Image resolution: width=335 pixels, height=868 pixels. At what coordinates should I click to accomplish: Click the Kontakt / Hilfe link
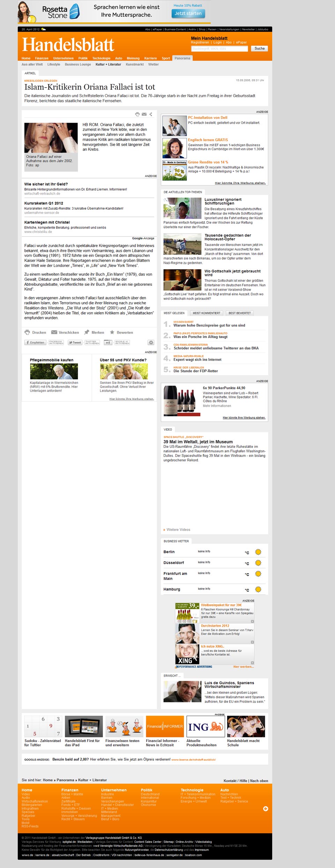point(236,781)
